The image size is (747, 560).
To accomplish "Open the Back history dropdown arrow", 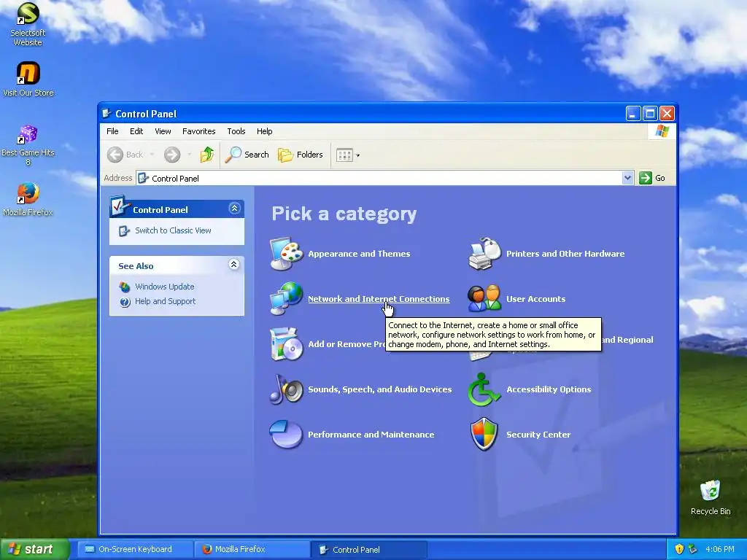I will point(152,155).
